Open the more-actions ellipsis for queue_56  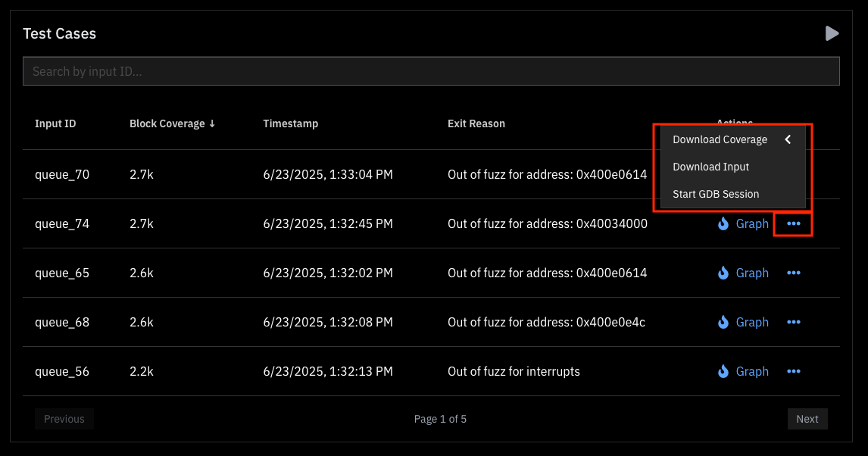pos(793,372)
